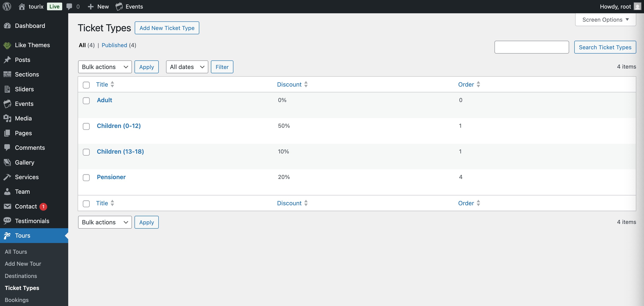Open the Pensioner ticket type
644x306 pixels.
coord(111,177)
